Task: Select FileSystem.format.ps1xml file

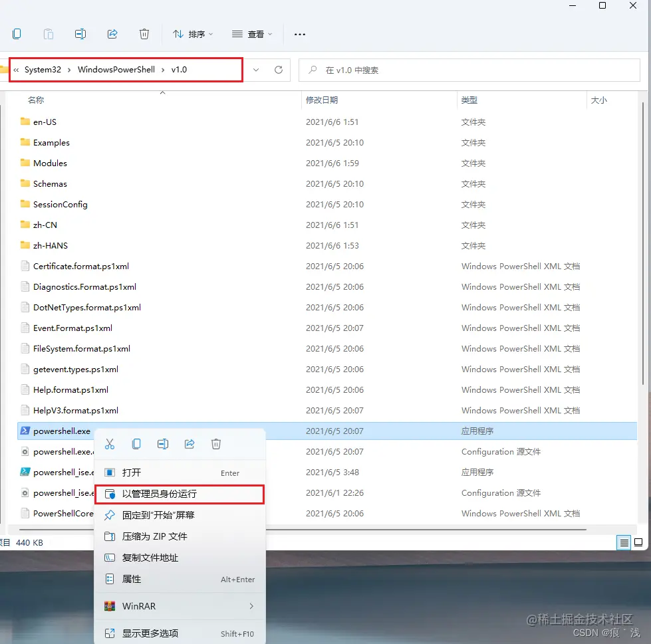Action: point(82,348)
